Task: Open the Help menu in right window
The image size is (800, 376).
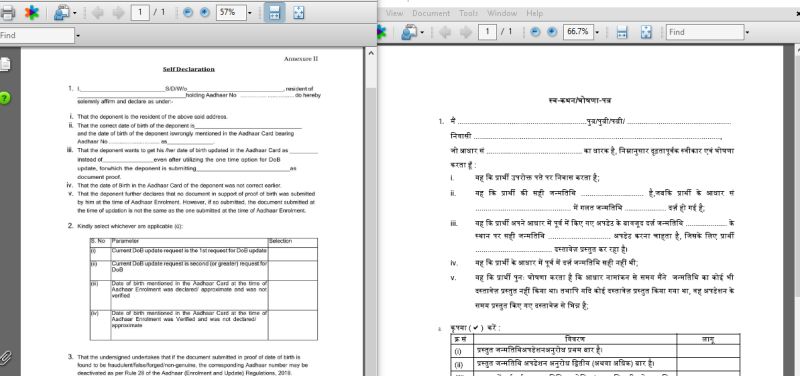Action: 535,13
